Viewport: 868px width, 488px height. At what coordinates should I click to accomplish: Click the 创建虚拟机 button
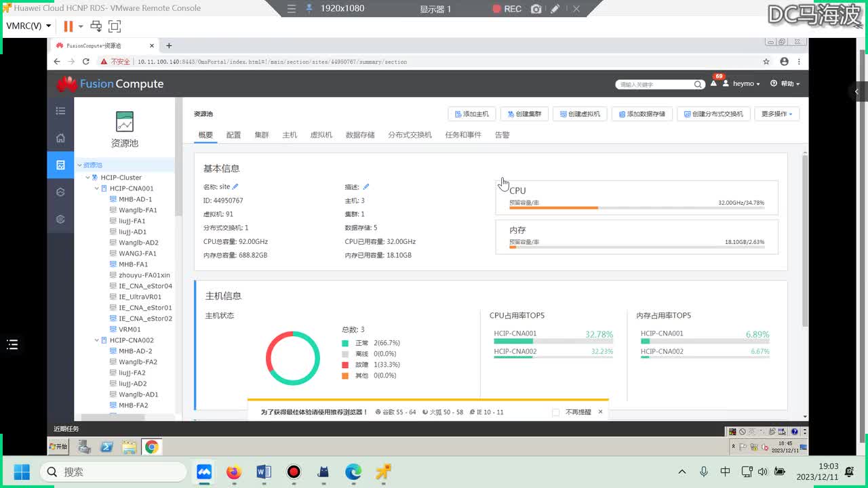point(580,114)
